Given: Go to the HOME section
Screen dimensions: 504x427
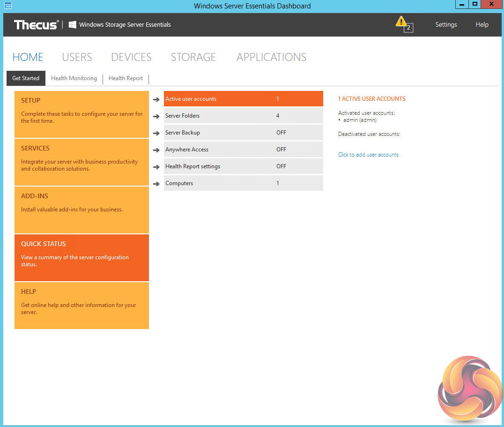Looking at the screenshot, I should click(x=28, y=57).
